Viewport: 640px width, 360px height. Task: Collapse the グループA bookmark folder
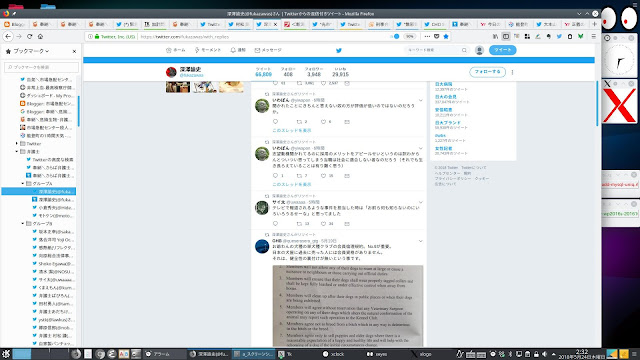(x=23, y=184)
